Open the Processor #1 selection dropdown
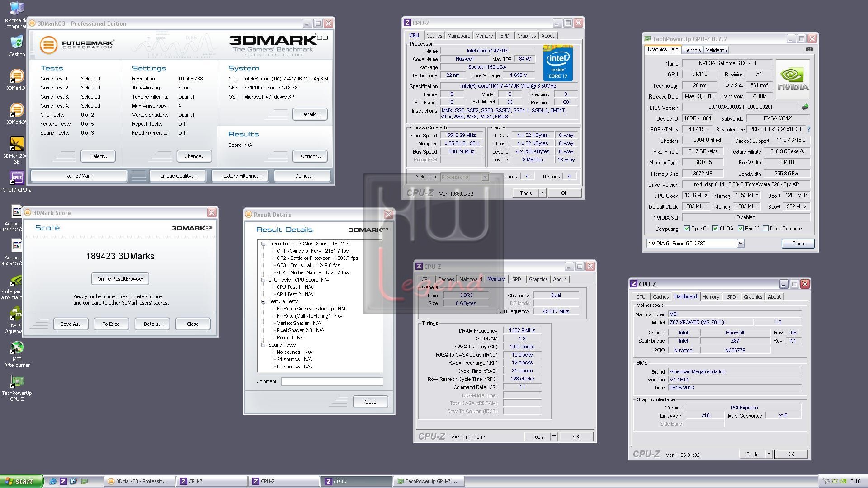 [x=485, y=177]
